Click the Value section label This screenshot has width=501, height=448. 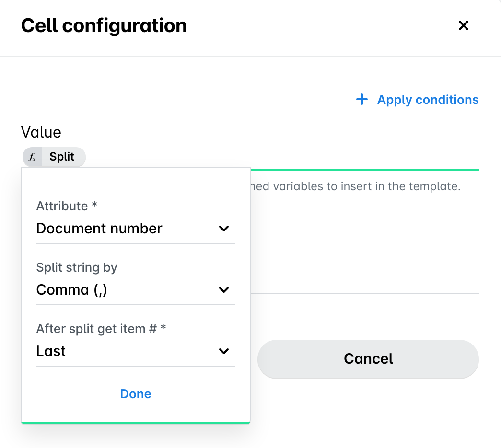(41, 132)
